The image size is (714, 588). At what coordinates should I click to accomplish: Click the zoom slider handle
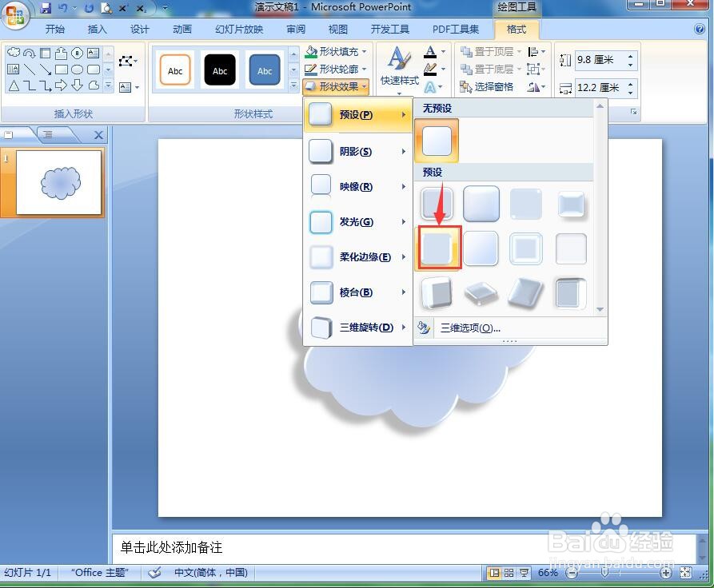tap(604, 573)
